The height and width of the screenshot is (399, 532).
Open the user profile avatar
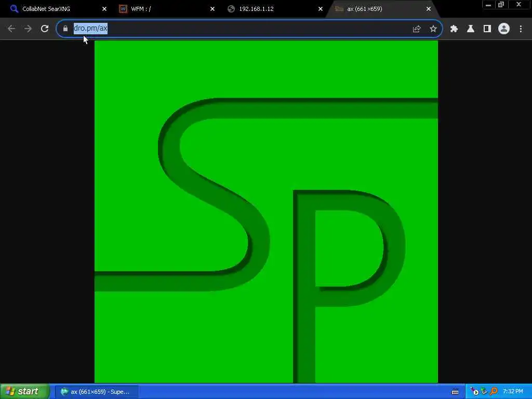[x=504, y=29]
